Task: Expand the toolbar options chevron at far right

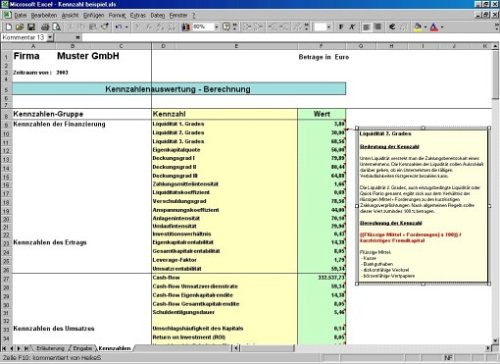Action: tap(497, 27)
